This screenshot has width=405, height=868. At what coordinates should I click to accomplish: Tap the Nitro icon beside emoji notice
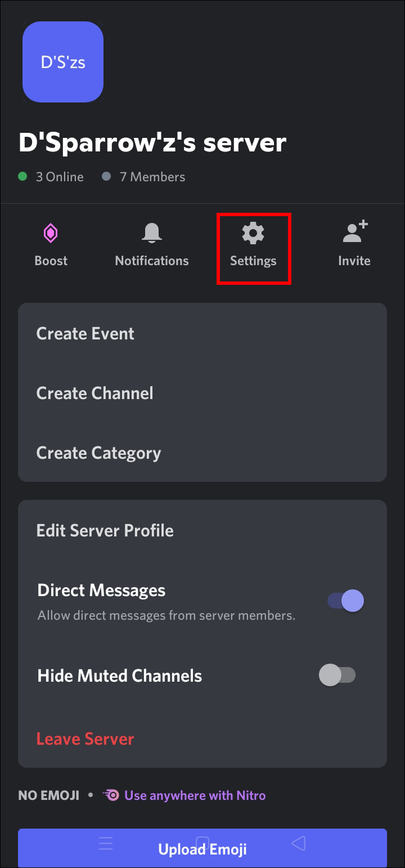(111, 795)
